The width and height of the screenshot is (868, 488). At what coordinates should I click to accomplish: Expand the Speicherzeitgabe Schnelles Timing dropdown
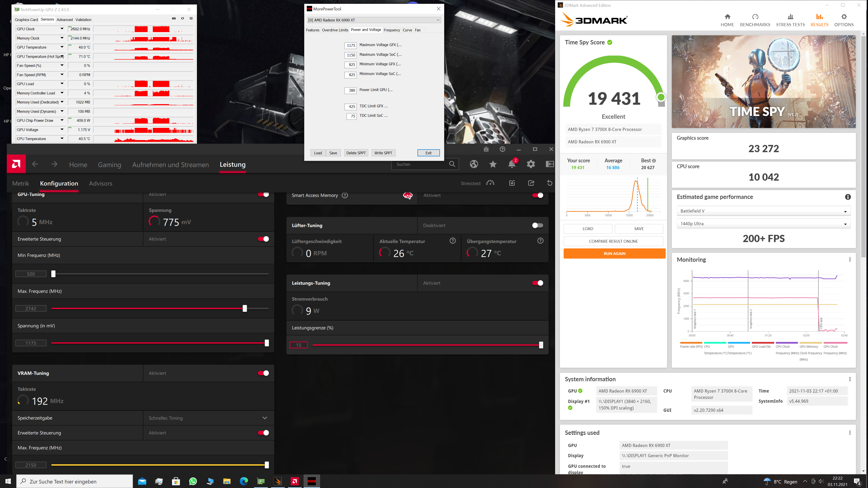(x=208, y=418)
